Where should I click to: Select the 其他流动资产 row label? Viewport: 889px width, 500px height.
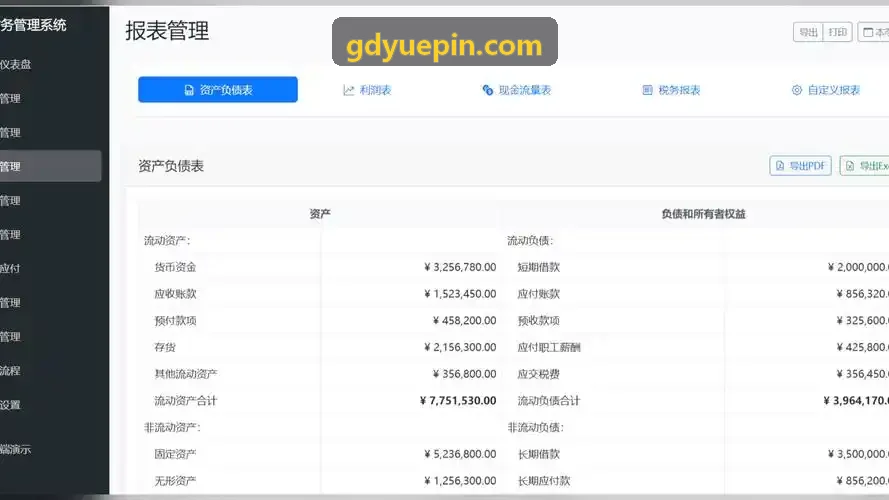186,374
